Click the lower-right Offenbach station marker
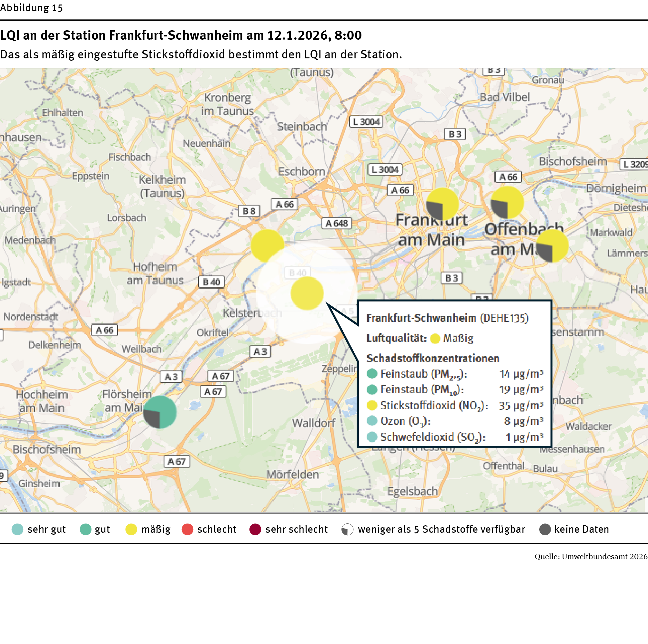This screenshot has width=648, height=644. (x=552, y=246)
